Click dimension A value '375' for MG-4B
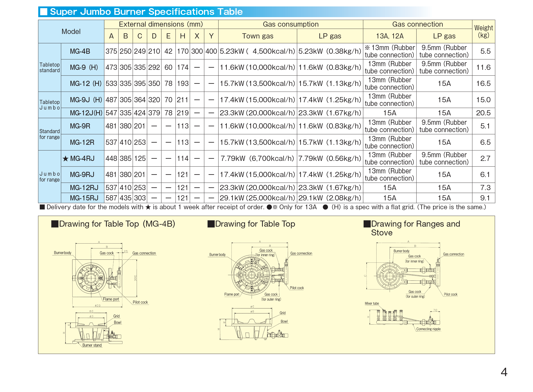Viewport: 533px width, 392px height. [111, 51]
